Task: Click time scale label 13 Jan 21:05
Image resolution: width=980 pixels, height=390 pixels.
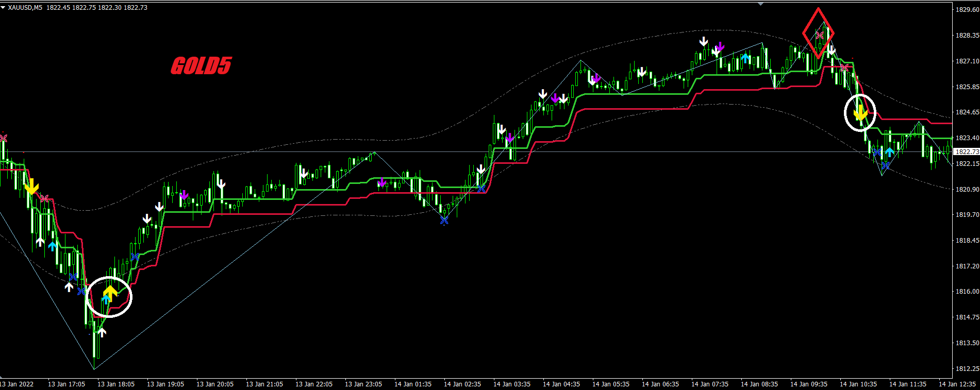Action: point(264,384)
